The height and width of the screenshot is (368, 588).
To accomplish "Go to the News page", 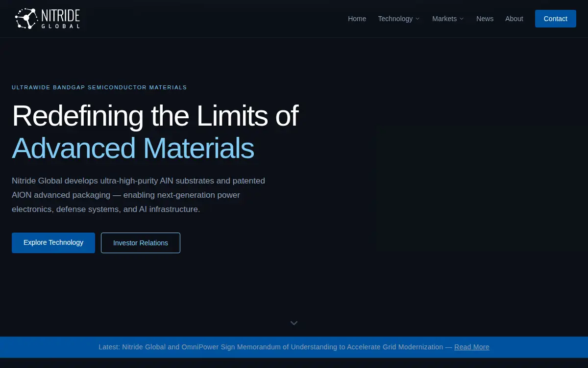I will (x=485, y=19).
